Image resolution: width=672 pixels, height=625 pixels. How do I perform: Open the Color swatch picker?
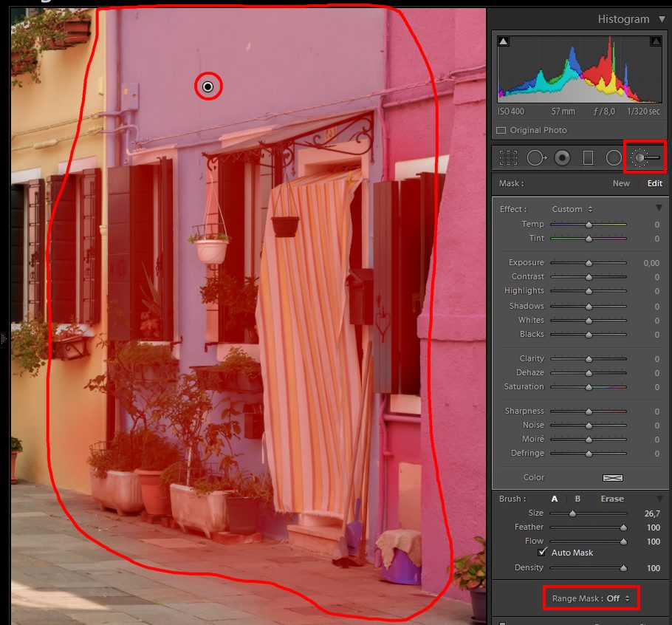(613, 478)
